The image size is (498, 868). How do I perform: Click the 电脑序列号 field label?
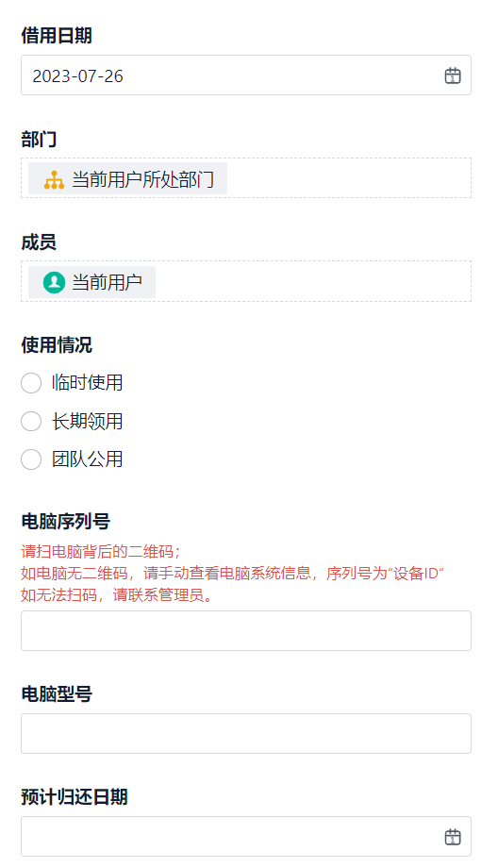[x=65, y=522]
